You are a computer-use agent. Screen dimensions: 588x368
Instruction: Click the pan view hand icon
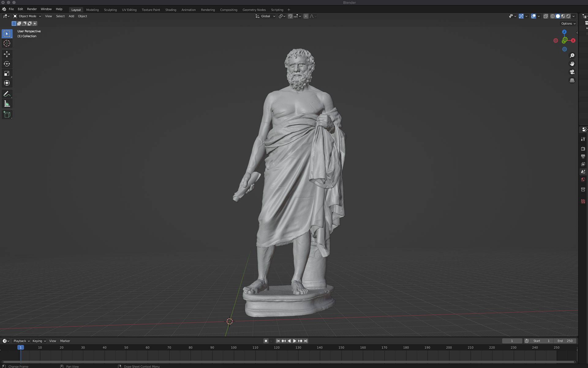[572, 64]
